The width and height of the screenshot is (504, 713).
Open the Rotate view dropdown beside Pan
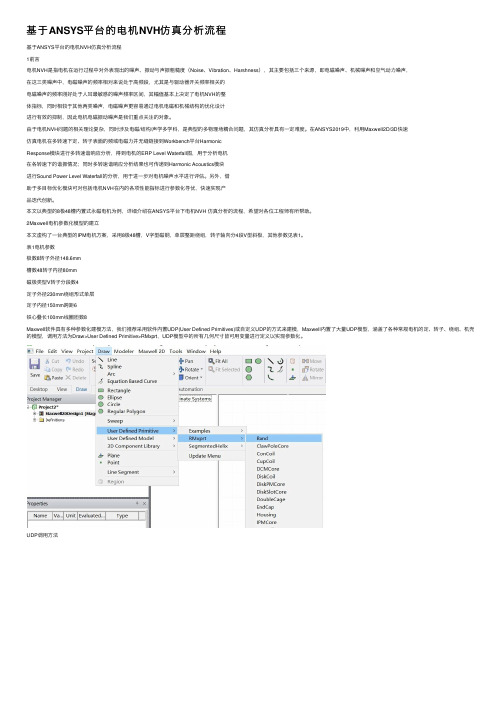(191, 369)
